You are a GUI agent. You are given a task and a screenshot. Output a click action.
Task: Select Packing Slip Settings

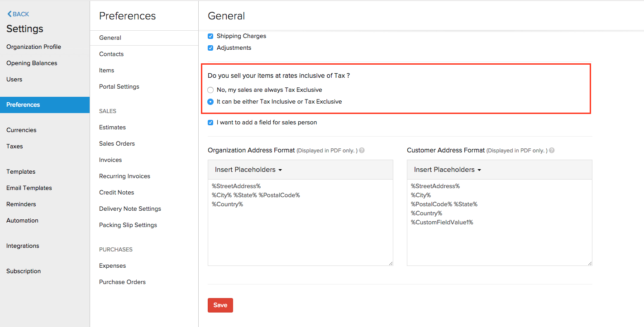(128, 225)
